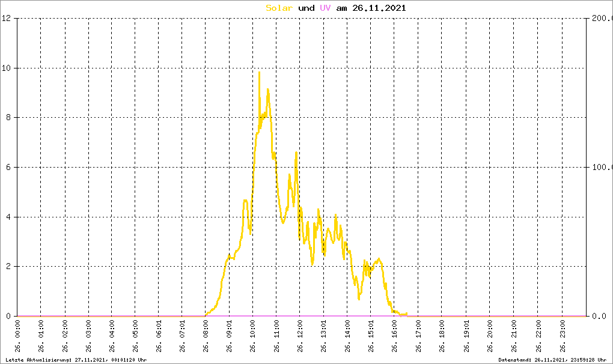Click the time label '26. 06:01'
613x364 pixels.
pos(159,336)
